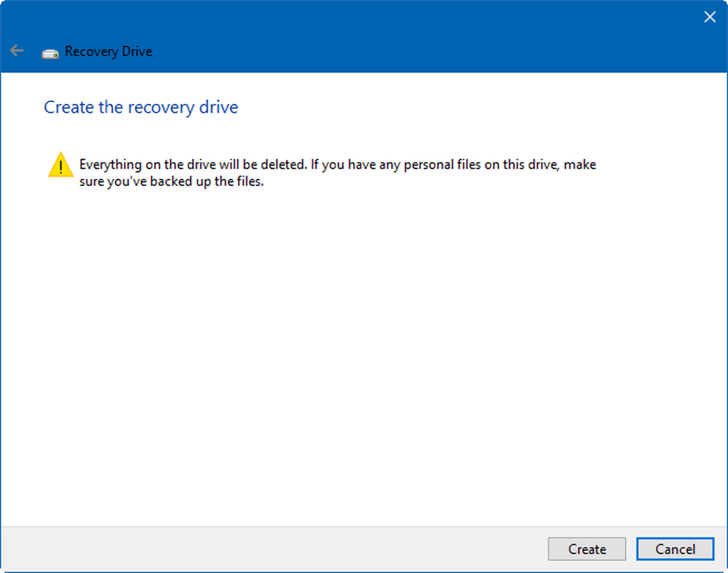The height and width of the screenshot is (573, 728).
Task: Click the empty gray footer left of Create
Action: click(273, 549)
